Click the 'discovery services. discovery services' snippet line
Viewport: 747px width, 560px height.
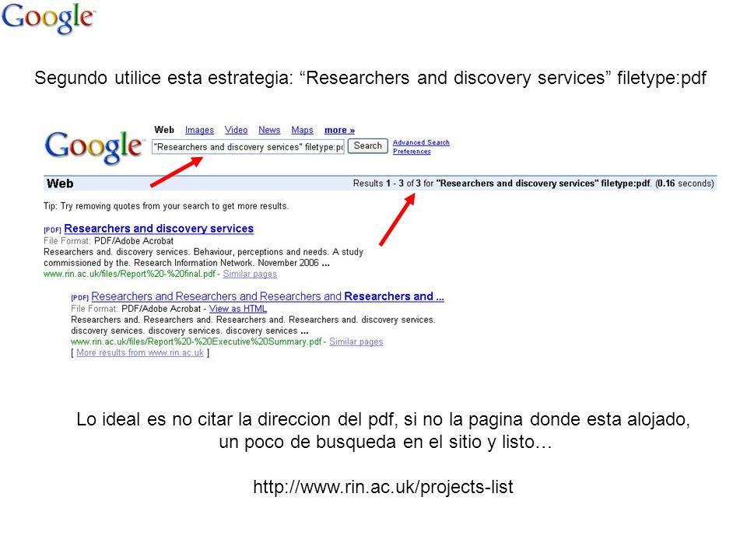coord(190,331)
